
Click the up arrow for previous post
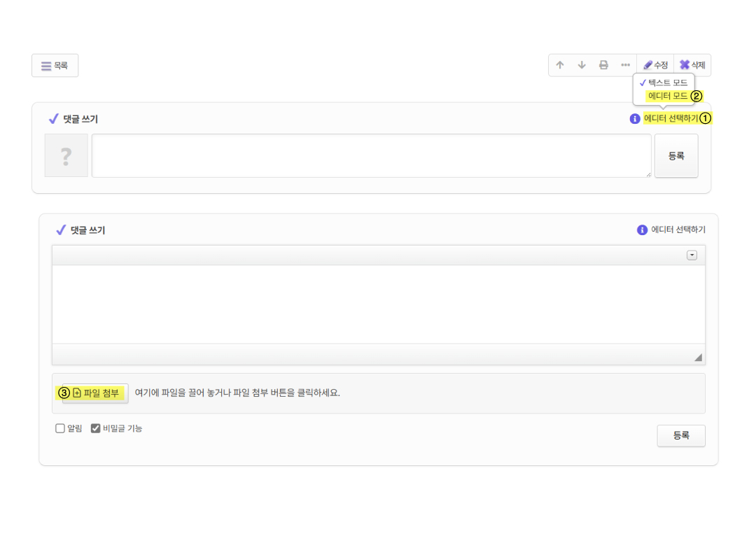click(x=560, y=65)
